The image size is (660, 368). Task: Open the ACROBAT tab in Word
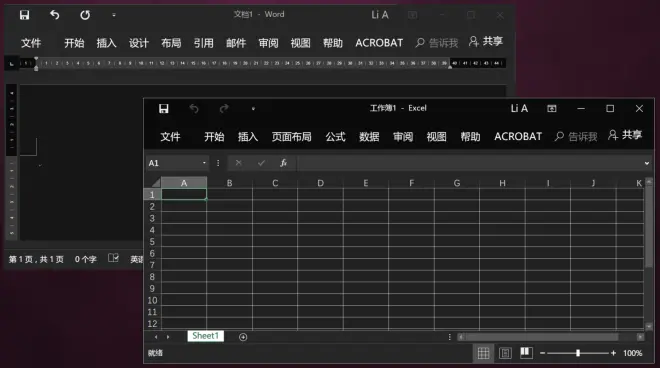pyautogui.click(x=379, y=43)
